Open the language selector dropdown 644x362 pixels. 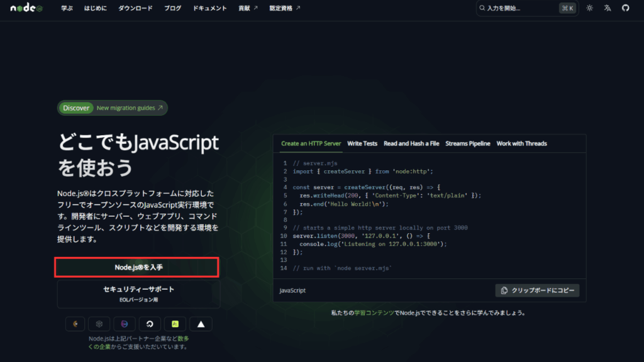coord(607,8)
